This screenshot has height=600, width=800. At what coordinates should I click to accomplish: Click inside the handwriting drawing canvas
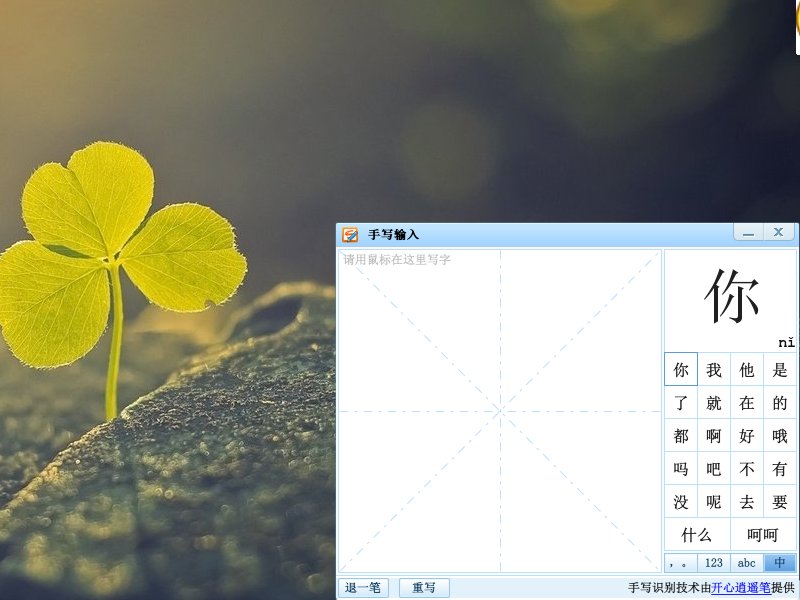[x=500, y=410]
